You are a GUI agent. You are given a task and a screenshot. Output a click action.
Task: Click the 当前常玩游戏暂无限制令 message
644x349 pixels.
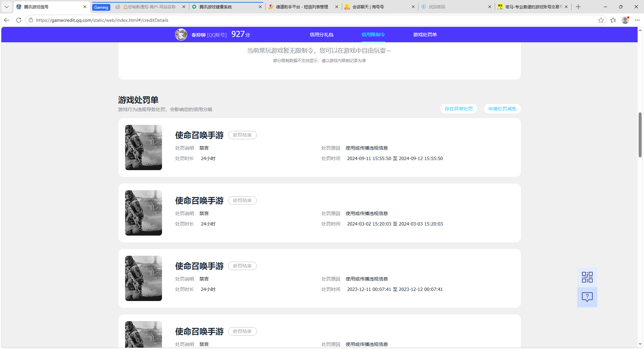coord(319,51)
